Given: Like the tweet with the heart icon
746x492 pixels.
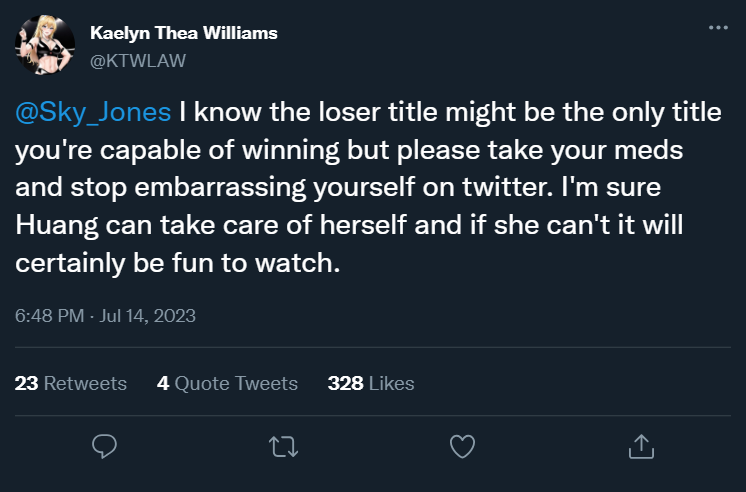Looking at the screenshot, I should click(461, 446).
